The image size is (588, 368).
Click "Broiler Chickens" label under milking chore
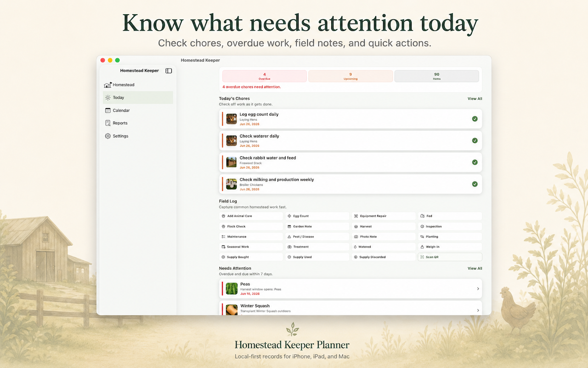pyautogui.click(x=251, y=185)
